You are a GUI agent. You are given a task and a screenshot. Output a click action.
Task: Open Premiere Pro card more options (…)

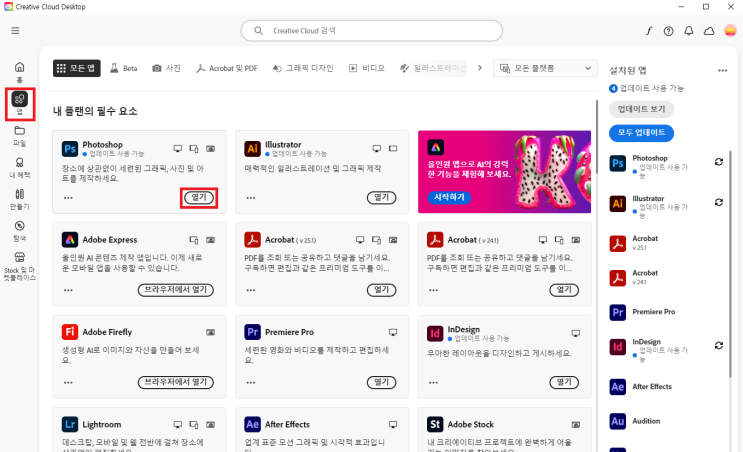(x=251, y=382)
